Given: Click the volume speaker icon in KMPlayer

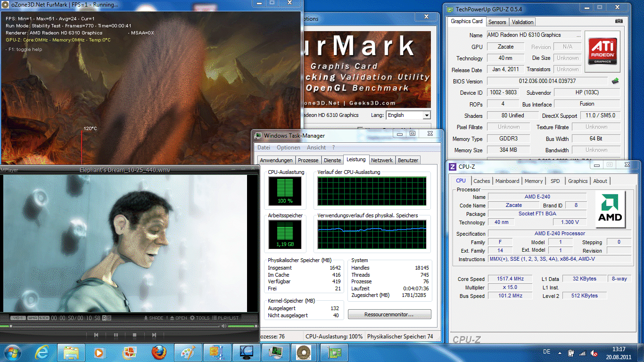Looking at the screenshot, I should tap(224, 326).
